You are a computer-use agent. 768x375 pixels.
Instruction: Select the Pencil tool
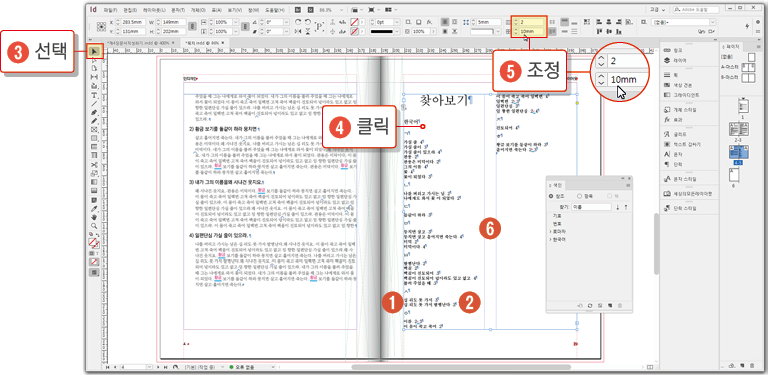pos(95,121)
